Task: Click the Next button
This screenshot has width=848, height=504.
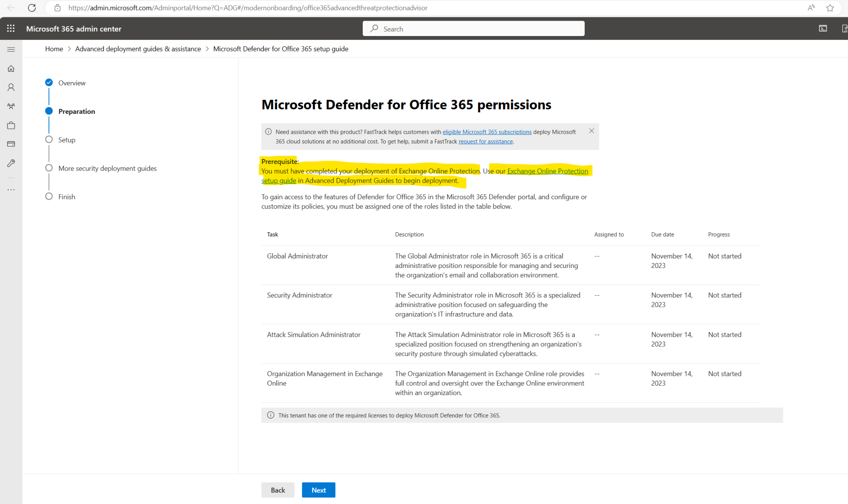Action: (x=318, y=490)
